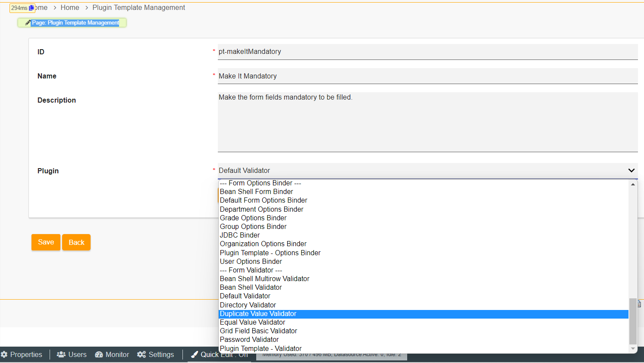Click scroll-up arrow in plugin list
The image size is (644, 363).
(633, 185)
